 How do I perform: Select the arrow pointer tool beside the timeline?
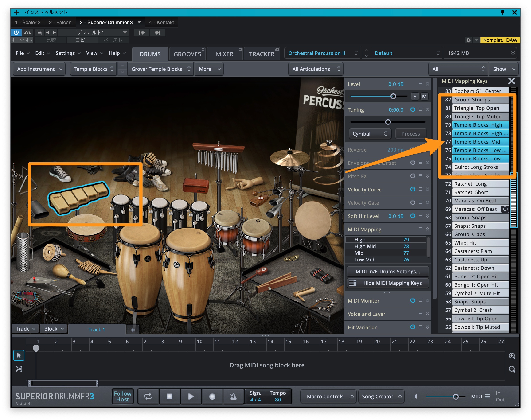19,355
